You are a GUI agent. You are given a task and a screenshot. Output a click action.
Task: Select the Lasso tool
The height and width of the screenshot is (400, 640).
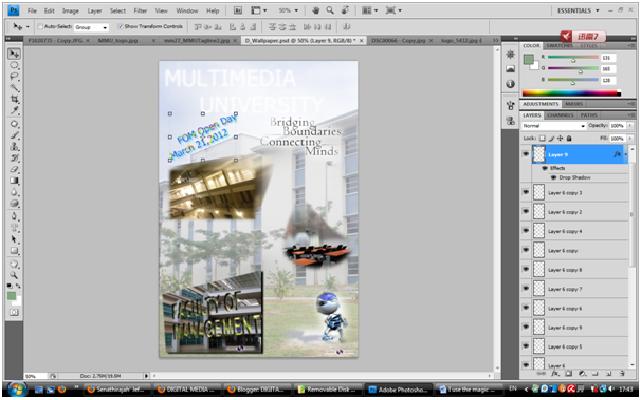pos(14,76)
